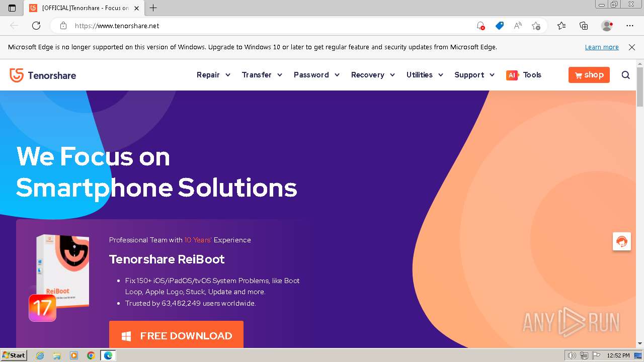Click 'We Focus on' headline text
The height and width of the screenshot is (362, 644).
93,156
